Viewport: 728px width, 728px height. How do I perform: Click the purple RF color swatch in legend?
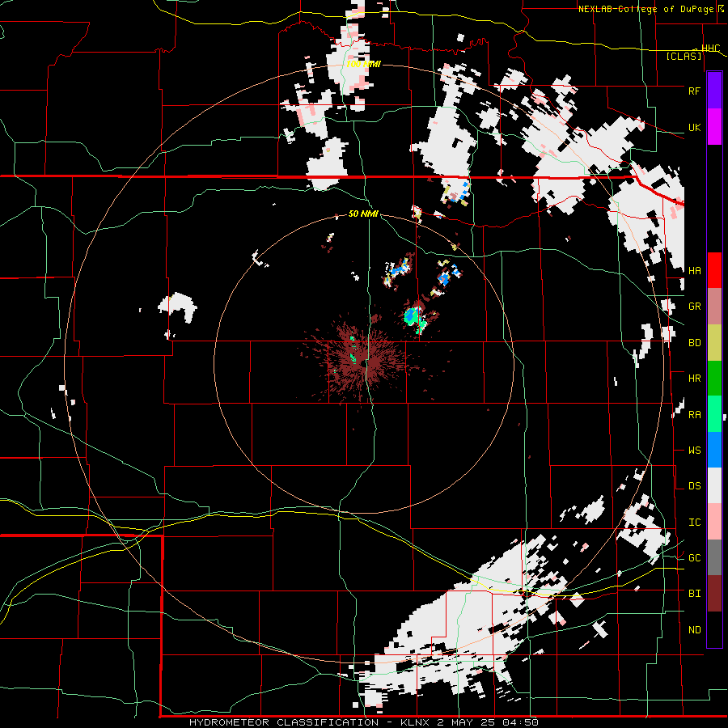click(x=714, y=91)
